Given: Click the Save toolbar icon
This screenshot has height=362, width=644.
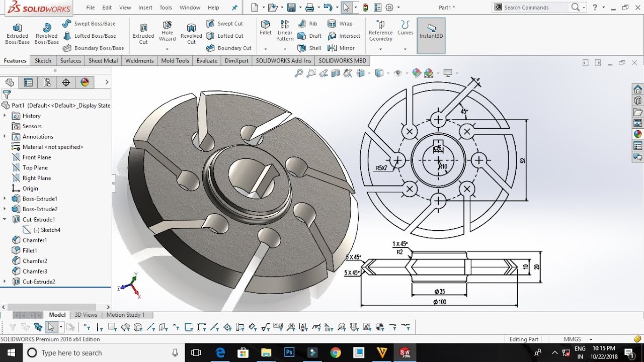Looking at the screenshot, I should point(291,8).
